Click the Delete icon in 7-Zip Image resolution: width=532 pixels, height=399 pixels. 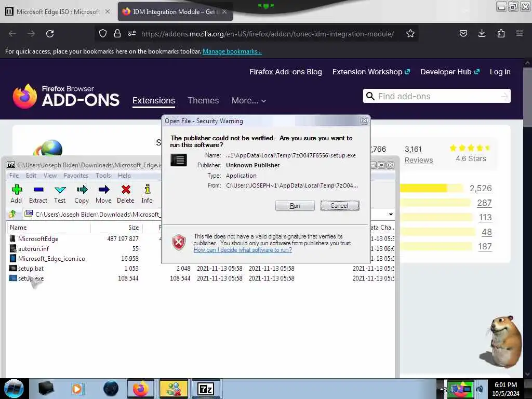tap(126, 194)
